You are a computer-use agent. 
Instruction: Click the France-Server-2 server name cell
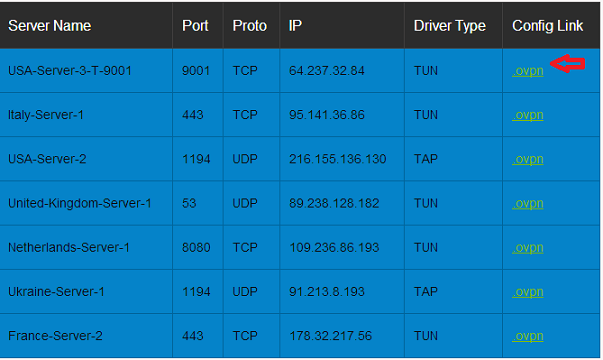point(86,336)
